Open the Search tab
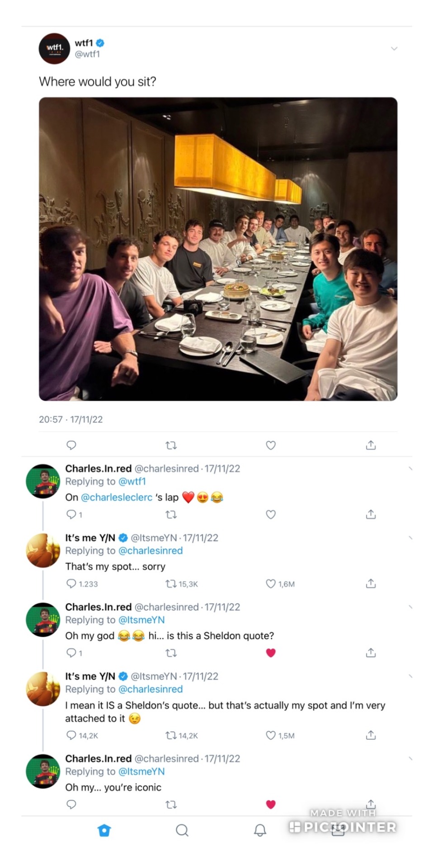The height and width of the screenshot is (868, 434). pyautogui.click(x=182, y=830)
